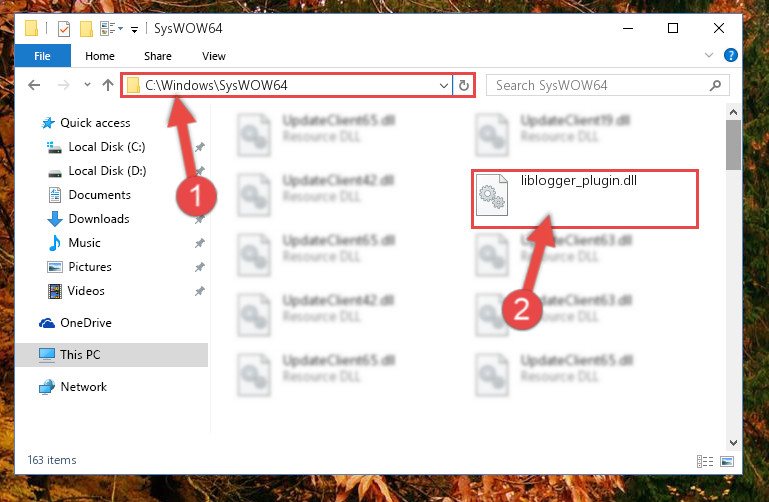The image size is (769, 502).
Task: Expand the ribbon with the chevron
Action: (x=709, y=55)
